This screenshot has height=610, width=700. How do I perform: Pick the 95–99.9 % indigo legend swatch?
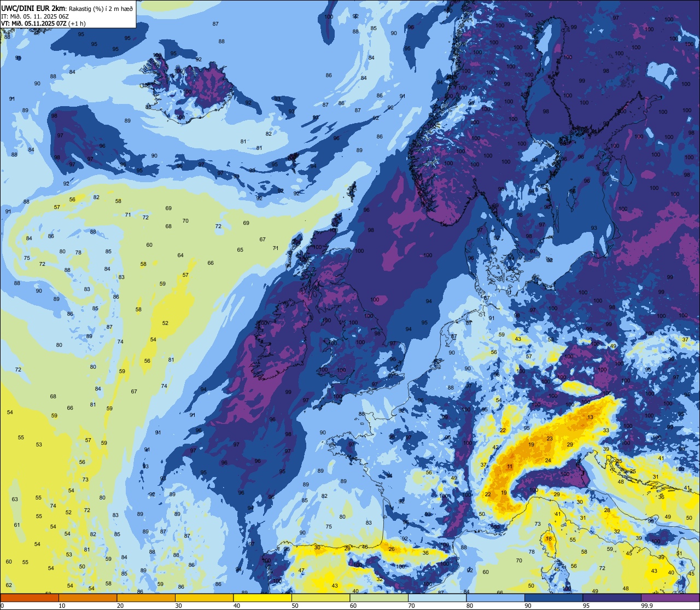(612, 597)
